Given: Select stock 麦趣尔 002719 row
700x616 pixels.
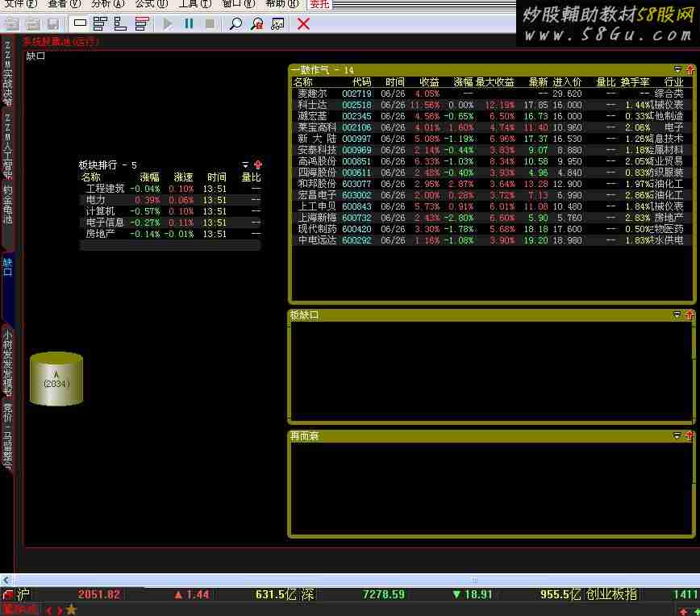Looking at the screenshot, I should (x=491, y=94).
